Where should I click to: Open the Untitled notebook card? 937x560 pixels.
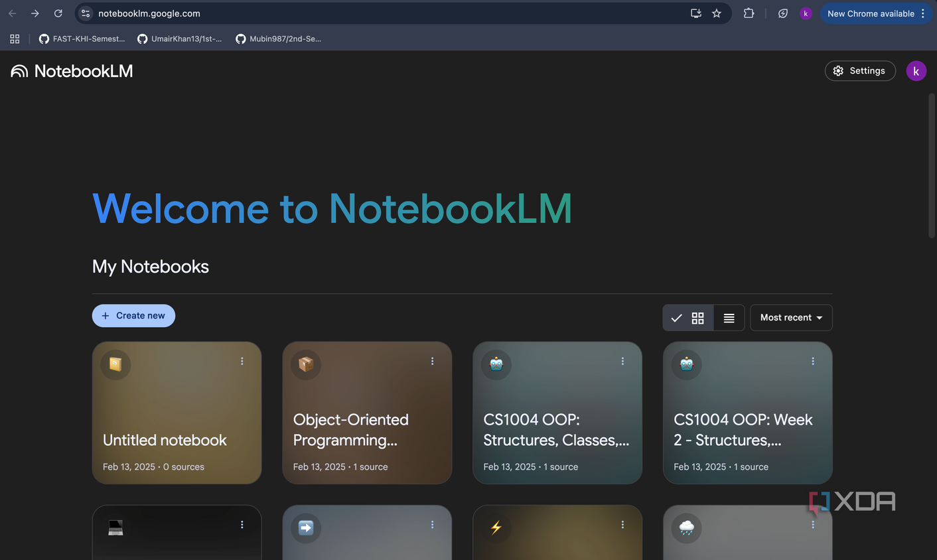pyautogui.click(x=177, y=413)
